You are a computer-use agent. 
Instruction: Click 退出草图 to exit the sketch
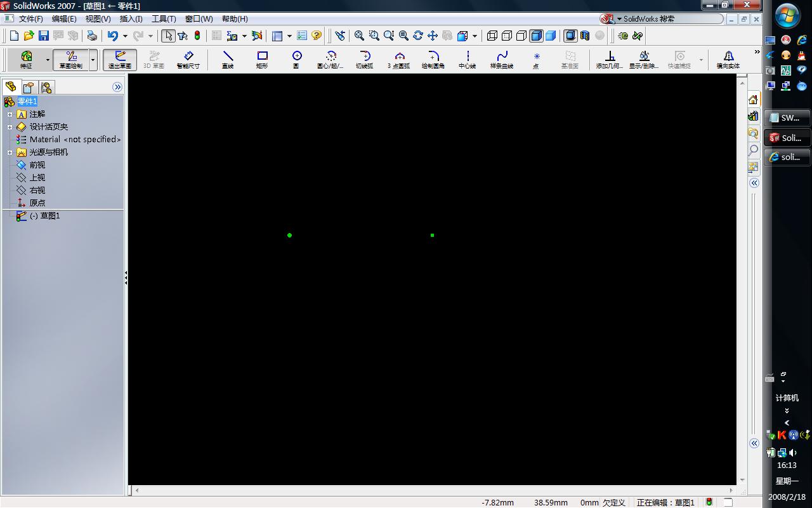point(120,60)
